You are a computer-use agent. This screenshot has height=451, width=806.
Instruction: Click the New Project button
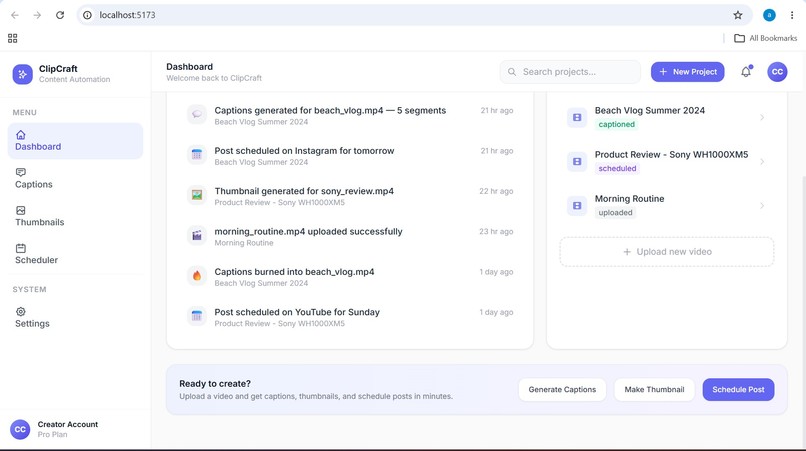click(x=687, y=72)
